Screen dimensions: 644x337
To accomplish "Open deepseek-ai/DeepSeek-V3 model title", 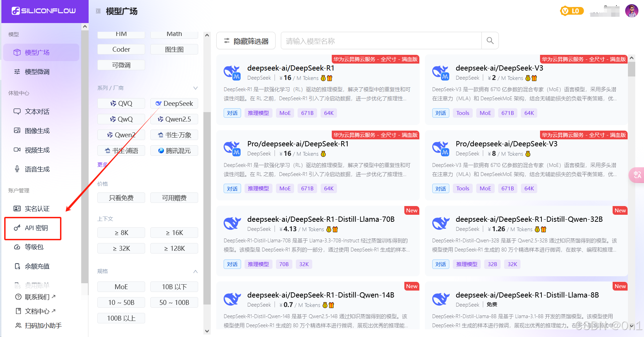I will [499, 68].
